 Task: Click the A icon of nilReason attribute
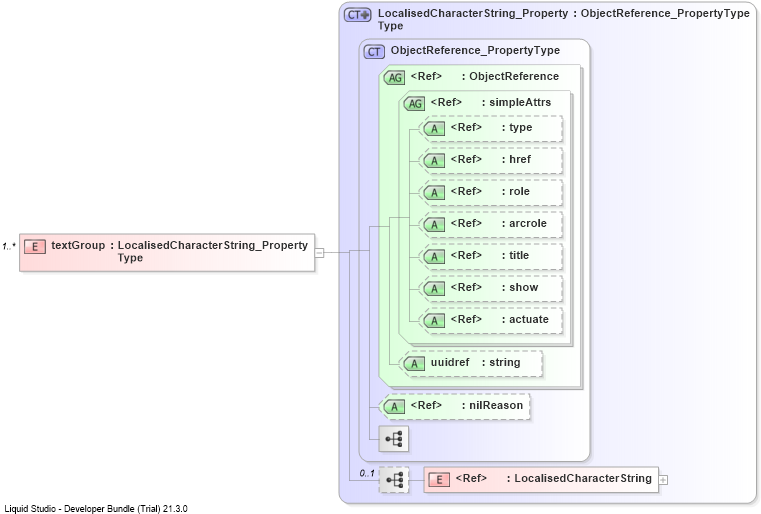click(x=394, y=407)
